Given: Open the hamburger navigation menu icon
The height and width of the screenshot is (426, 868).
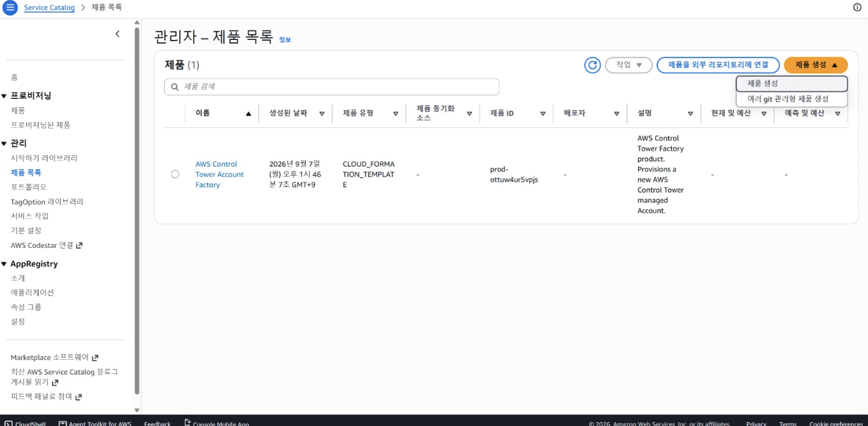Looking at the screenshot, I should (x=10, y=8).
